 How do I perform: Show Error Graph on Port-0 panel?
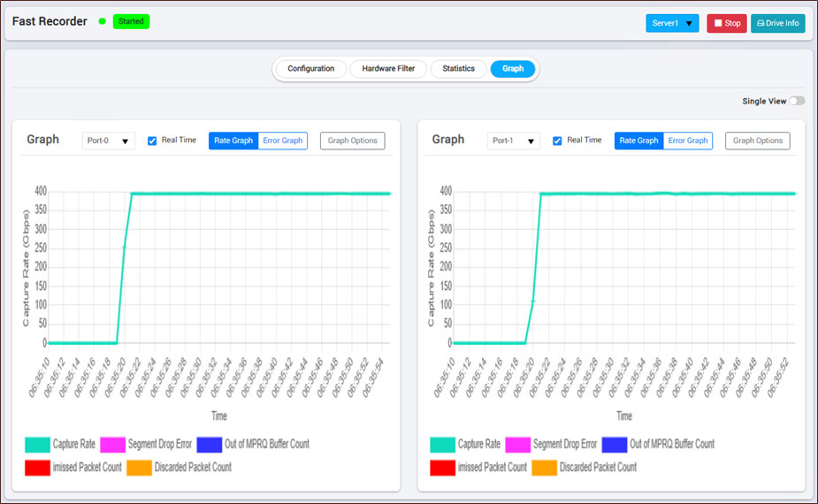[282, 141]
